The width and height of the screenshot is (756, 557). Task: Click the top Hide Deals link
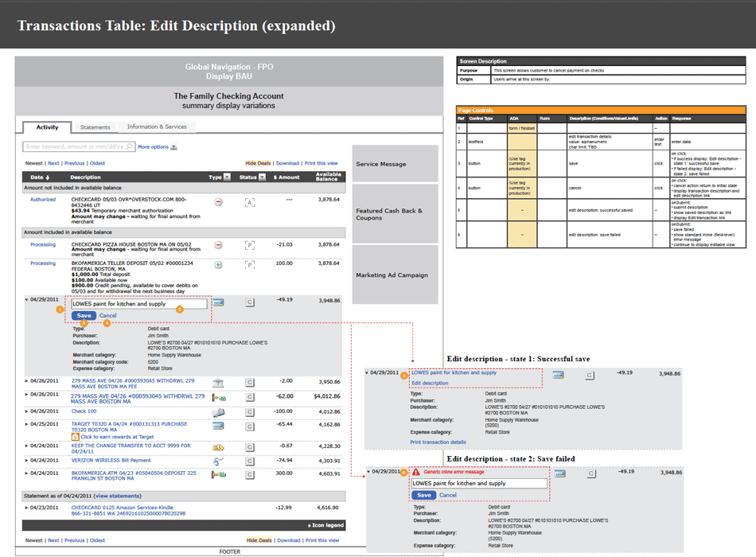click(x=258, y=163)
